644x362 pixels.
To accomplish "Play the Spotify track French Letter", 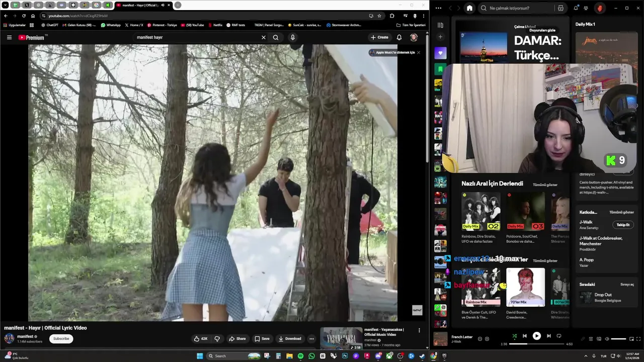I will click(x=537, y=336).
